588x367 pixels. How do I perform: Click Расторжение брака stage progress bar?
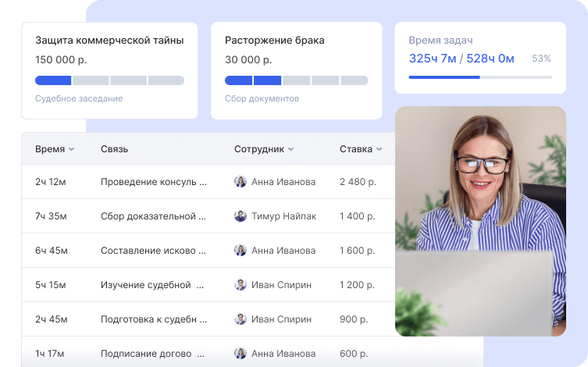click(296, 80)
